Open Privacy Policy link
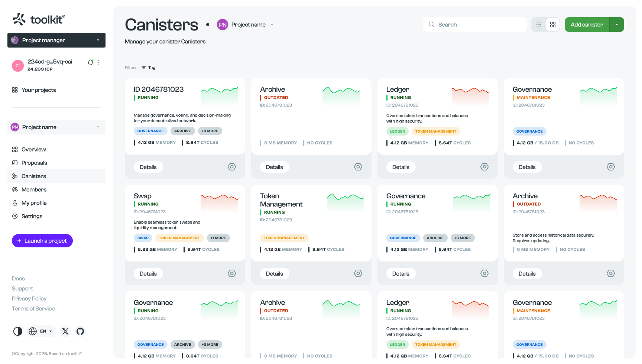 29,299
